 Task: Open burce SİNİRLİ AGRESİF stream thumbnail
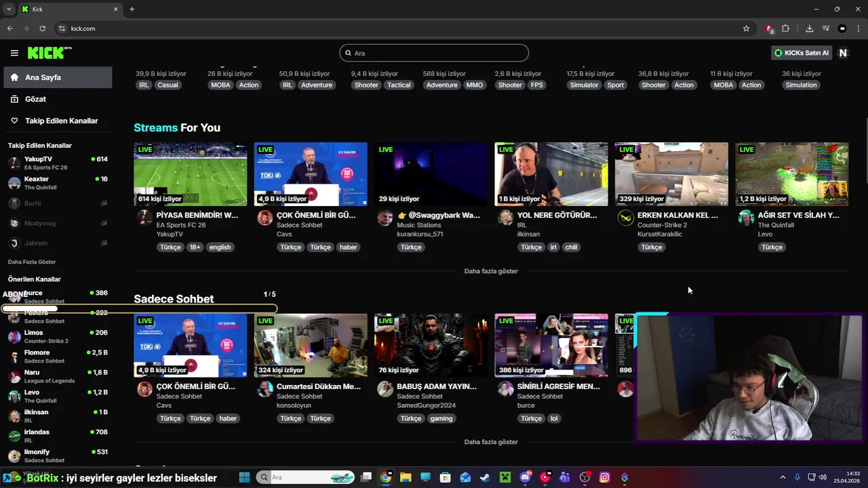tap(551, 345)
